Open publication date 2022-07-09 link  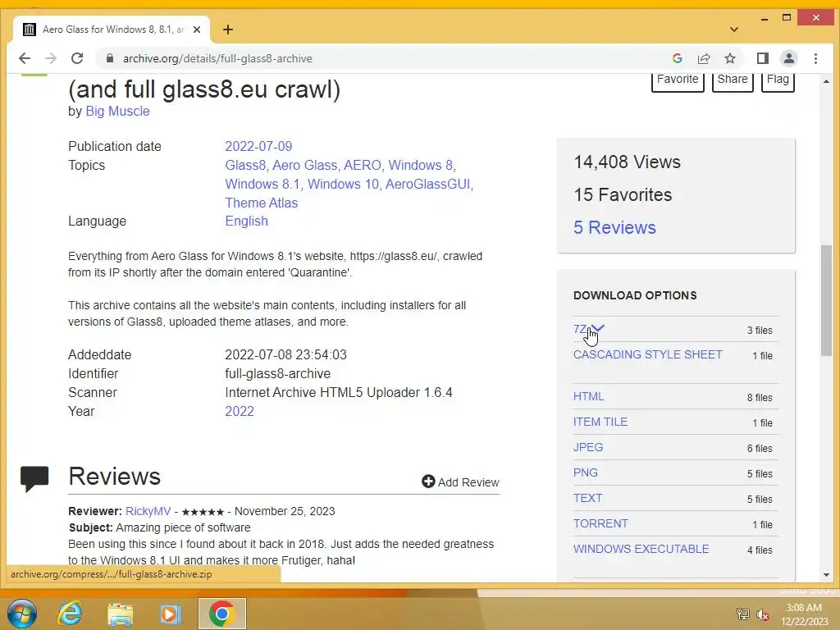(x=258, y=146)
